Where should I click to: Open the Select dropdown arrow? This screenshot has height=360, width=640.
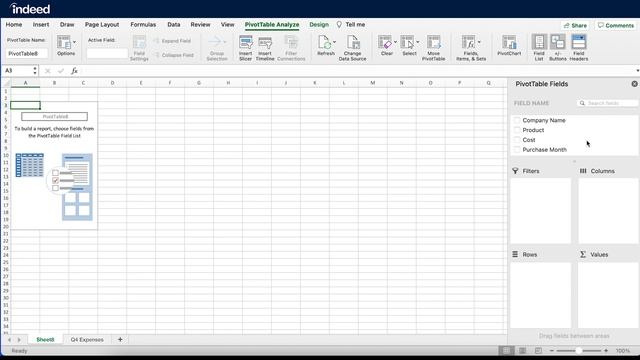[418, 42]
